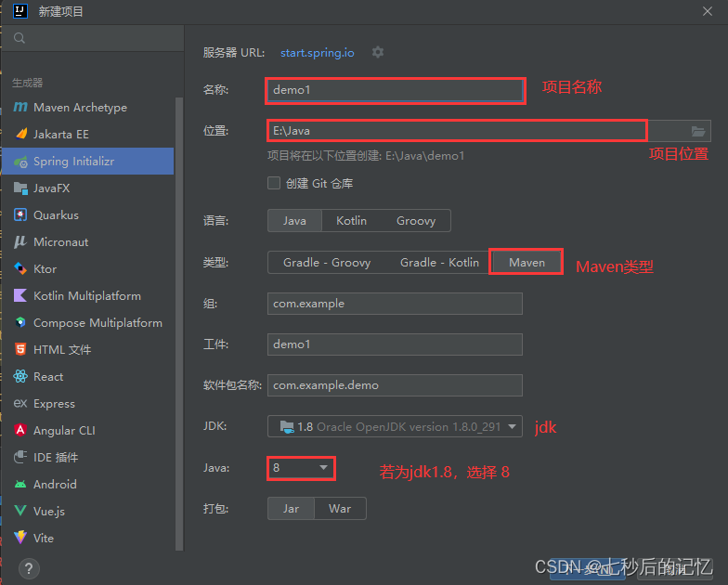728x585 pixels.
Task: Click the Jakarta EE icon
Action: [x=20, y=134]
